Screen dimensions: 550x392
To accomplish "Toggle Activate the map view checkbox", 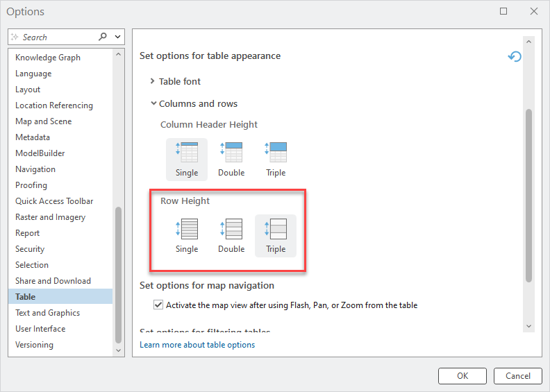I will click(x=158, y=305).
